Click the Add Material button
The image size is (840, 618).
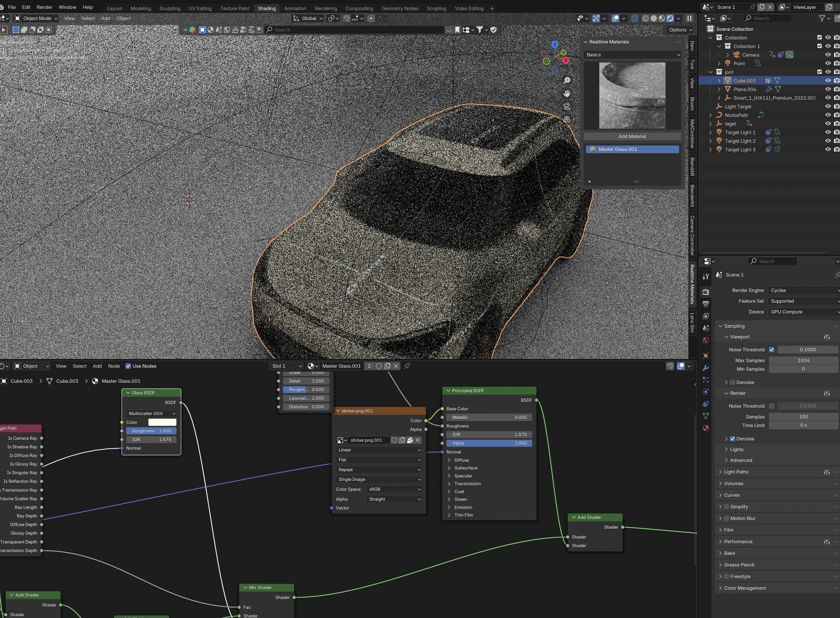pyautogui.click(x=632, y=136)
